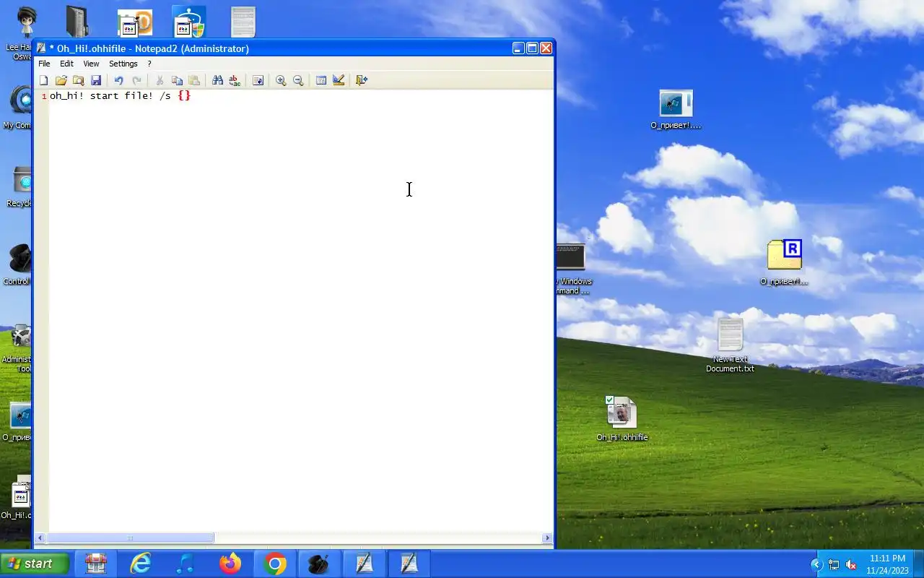This screenshot has width=924, height=578.
Task: Click the Browse folder toolbar icon
Action: pyautogui.click(x=79, y=80)
